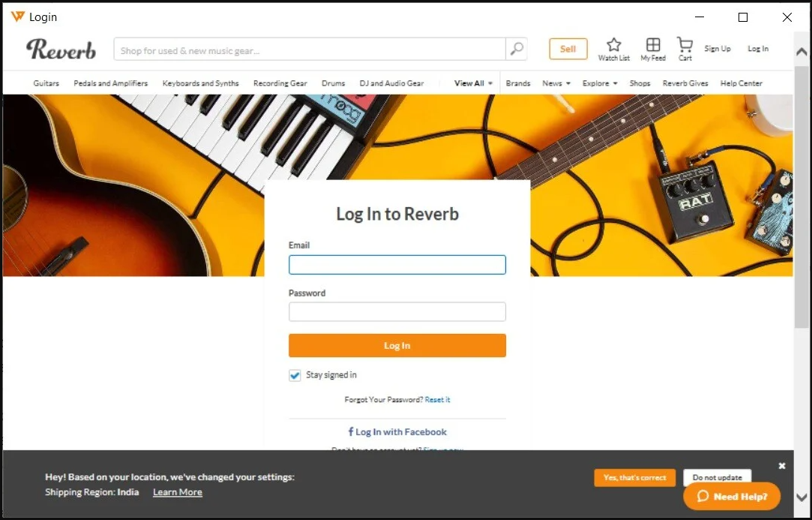Choose Log In with Facebook
Viewport: 812px width, 520px height.
pyautogui.click(x=397, y=432)
